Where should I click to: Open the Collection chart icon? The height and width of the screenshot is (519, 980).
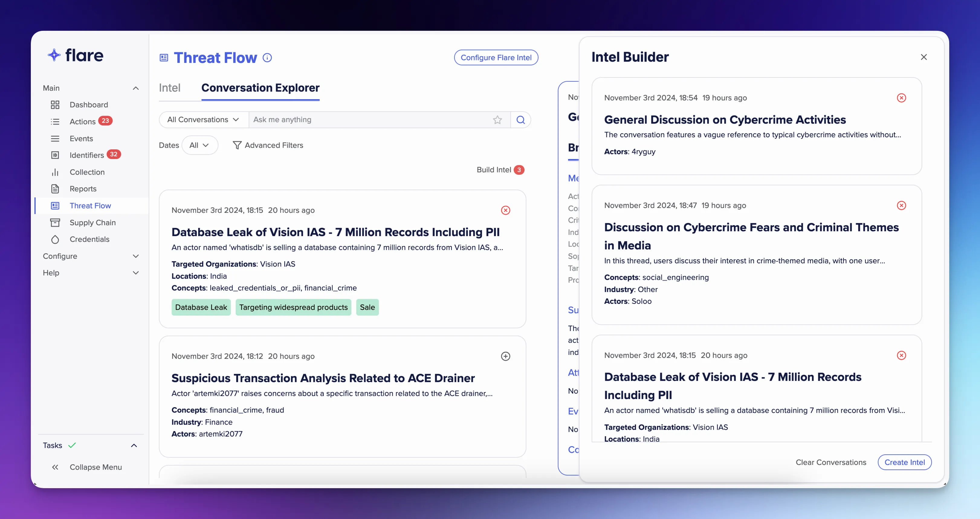coord(55,172)
